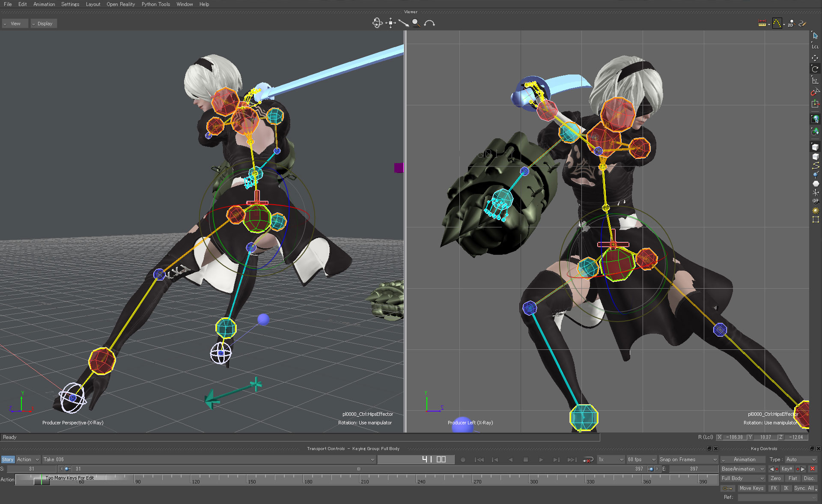Image resolution: width=822 pixels, height=504 pixels.
Task: Click the viewer Orbit navigation icon
Action: tap(377, 23)
